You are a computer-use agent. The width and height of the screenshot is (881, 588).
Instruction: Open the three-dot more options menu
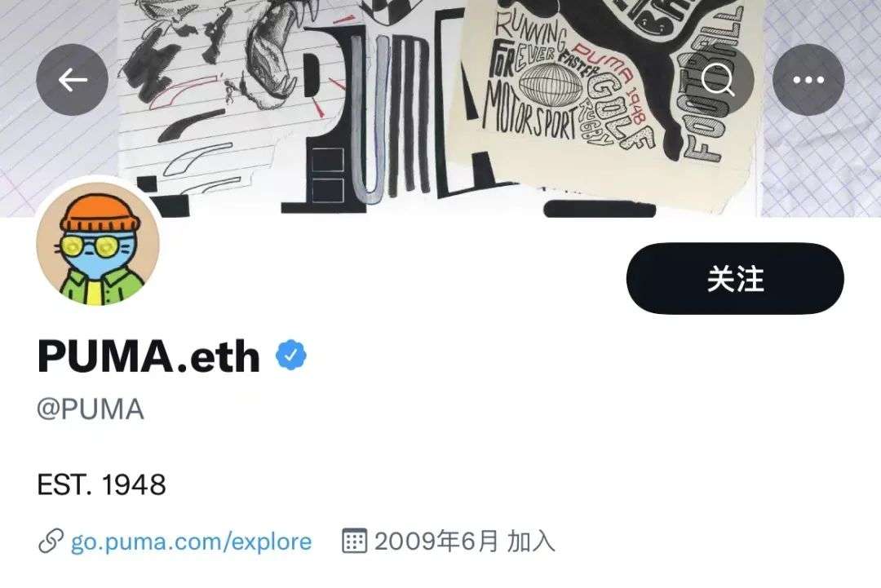[x=808, y=80]
